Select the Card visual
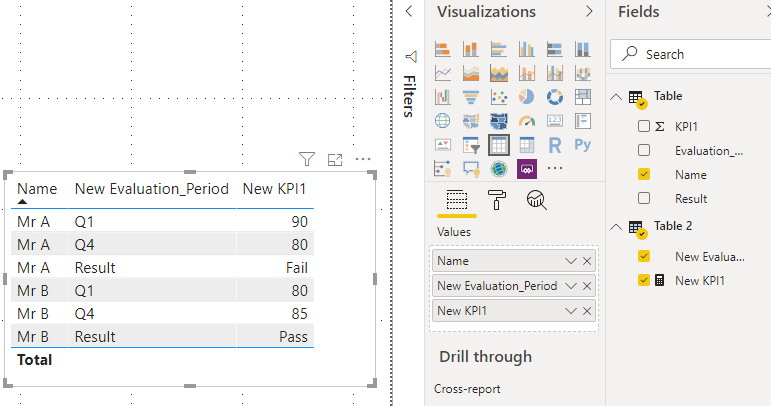 coord(555,120)
